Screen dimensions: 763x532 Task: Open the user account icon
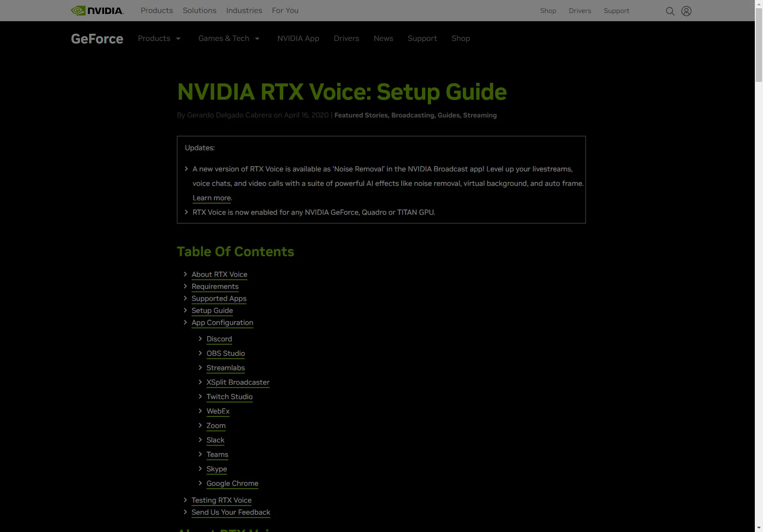click(x=686, y=11)
